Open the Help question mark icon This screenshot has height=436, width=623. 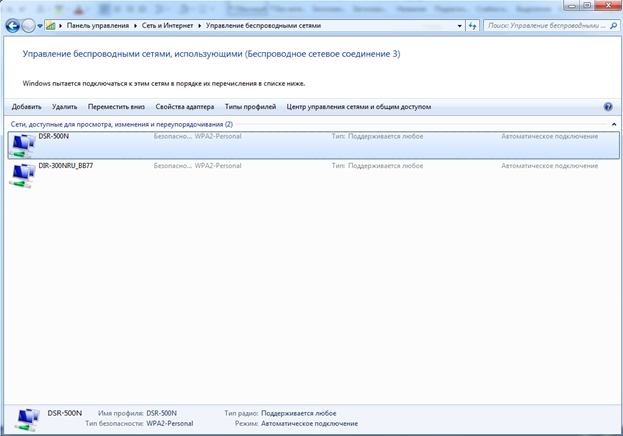point(608,105)
